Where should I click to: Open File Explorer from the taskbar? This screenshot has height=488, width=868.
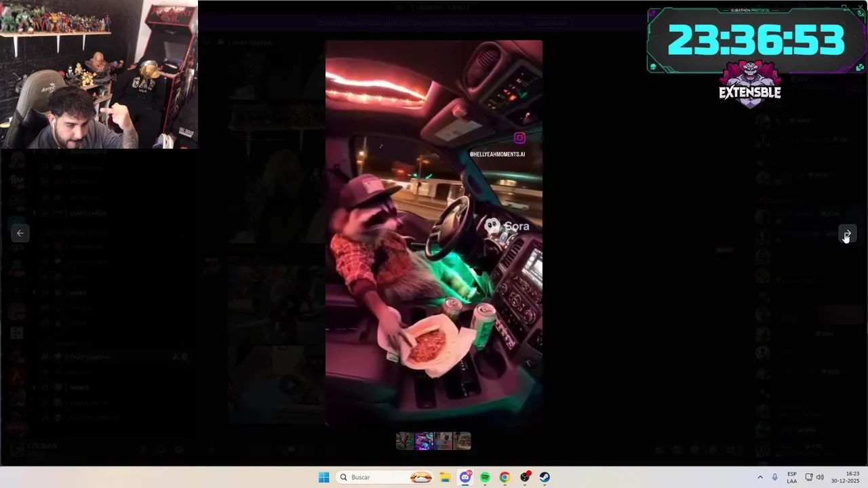coord(445,477)
